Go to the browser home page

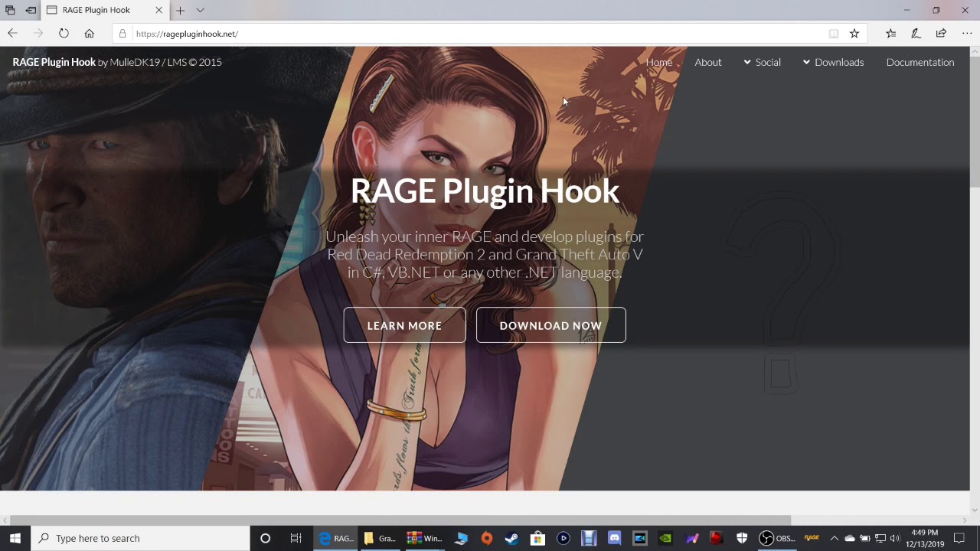90,34
